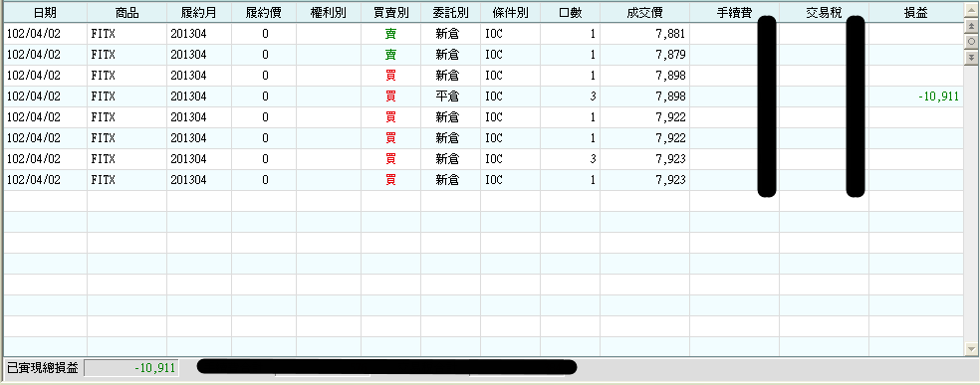This screenshot has width=980, height=385.
Task: Click the scrollbar up arrow beside the 損益 header
Action: click(971, 10)
